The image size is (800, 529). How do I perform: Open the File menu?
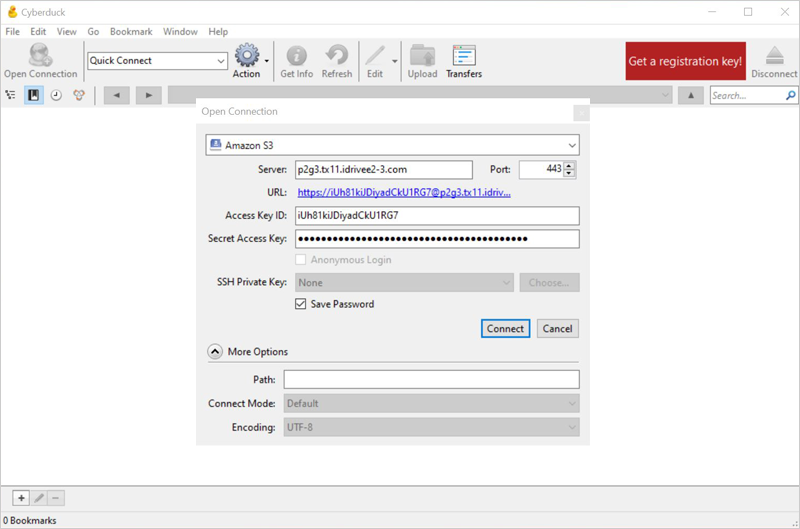13,32
